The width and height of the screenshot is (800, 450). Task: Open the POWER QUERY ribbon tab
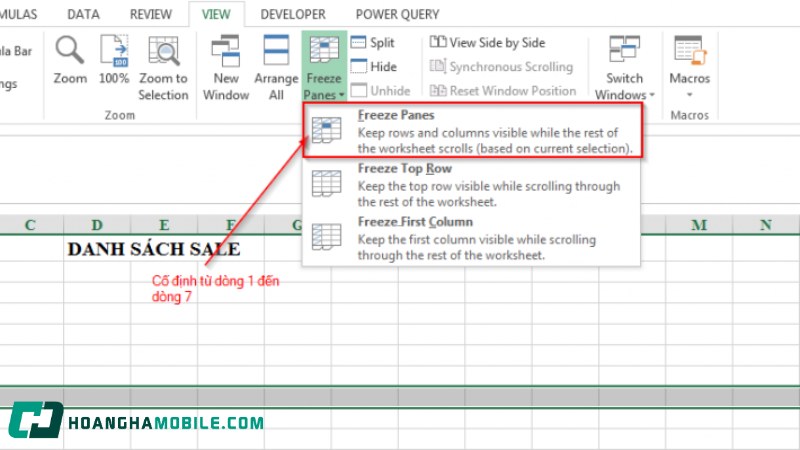[397, 14]
